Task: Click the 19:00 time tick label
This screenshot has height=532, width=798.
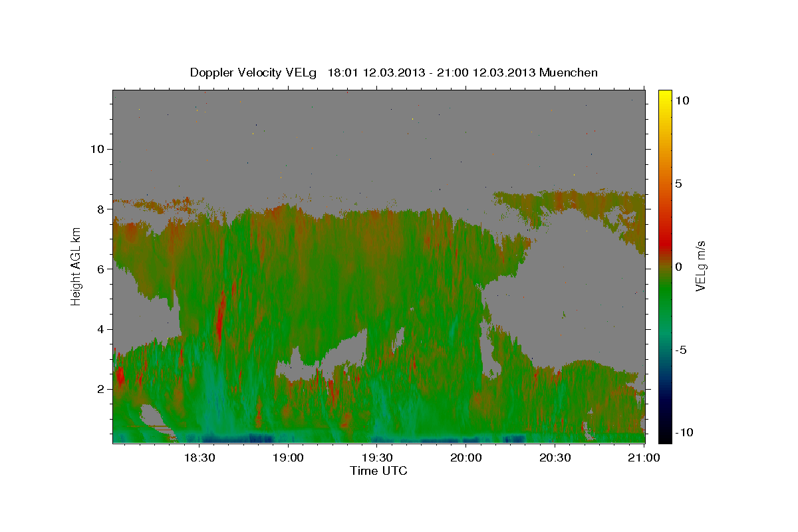Action: 288,458
